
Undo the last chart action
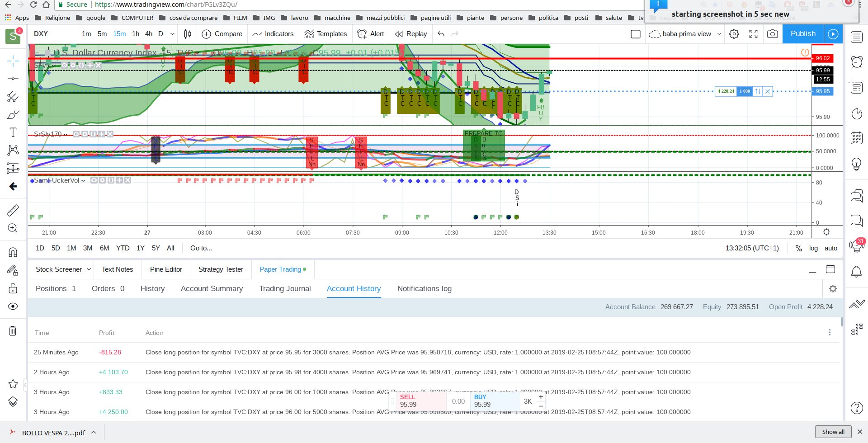[441, 34]
